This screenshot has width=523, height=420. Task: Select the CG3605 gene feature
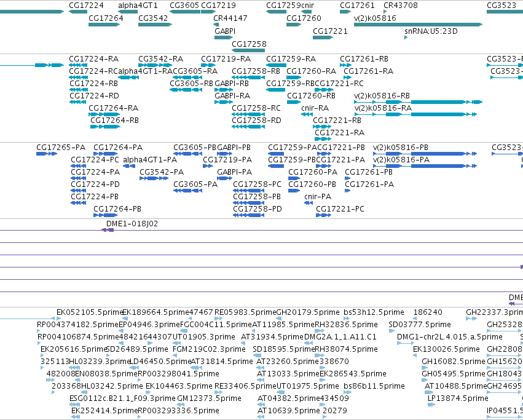click(x=185, y=12)
